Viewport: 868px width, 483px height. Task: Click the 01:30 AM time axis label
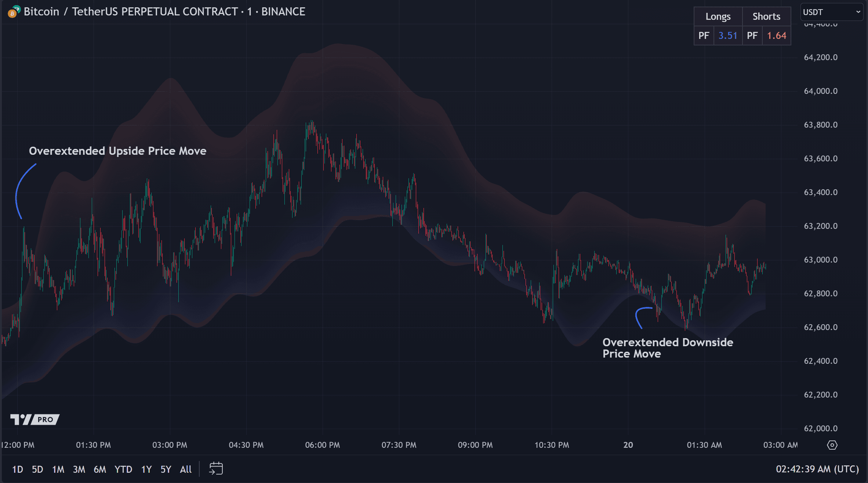tap(704, 445)
